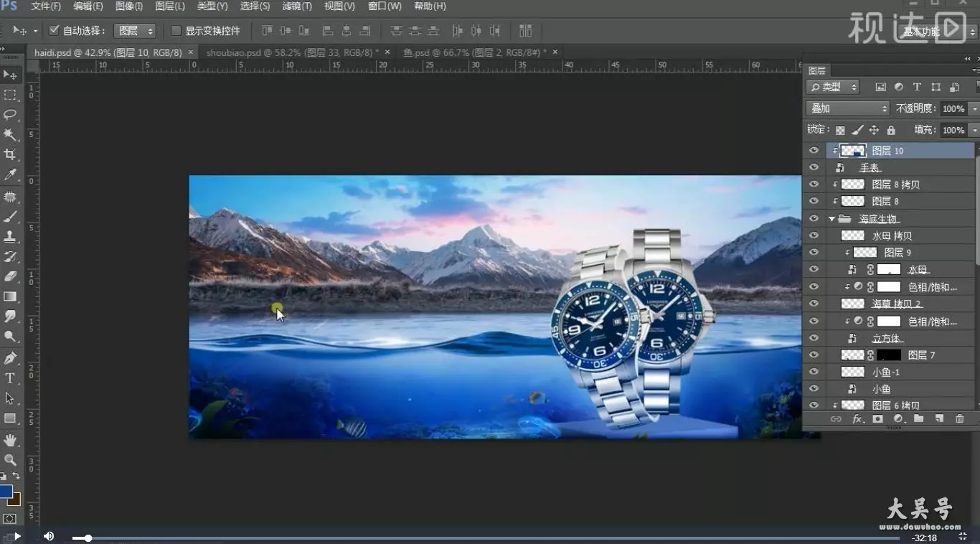Hide the 图层 10 layer
This screenshot has width=980, height=544.
point(814,151)
